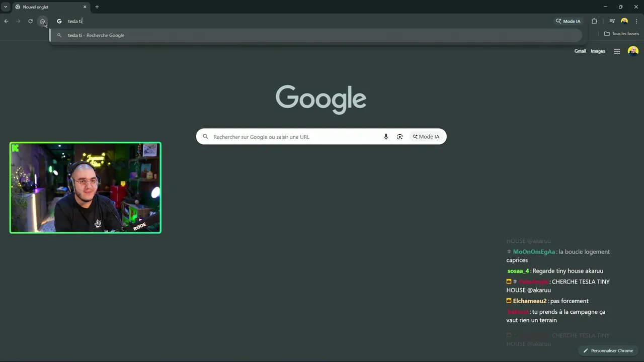
Task: Start voice search with the microphone icon
Action: 386,137
